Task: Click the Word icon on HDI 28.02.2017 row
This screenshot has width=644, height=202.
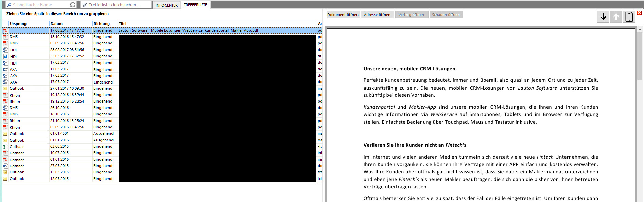Action: click(5, 50)
